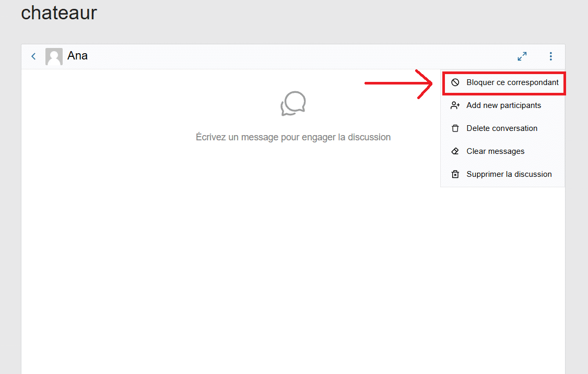The width and height of the screenshot is (588, 374).
Task: Expand the chat to full screen
Action: tap(522, 56)
